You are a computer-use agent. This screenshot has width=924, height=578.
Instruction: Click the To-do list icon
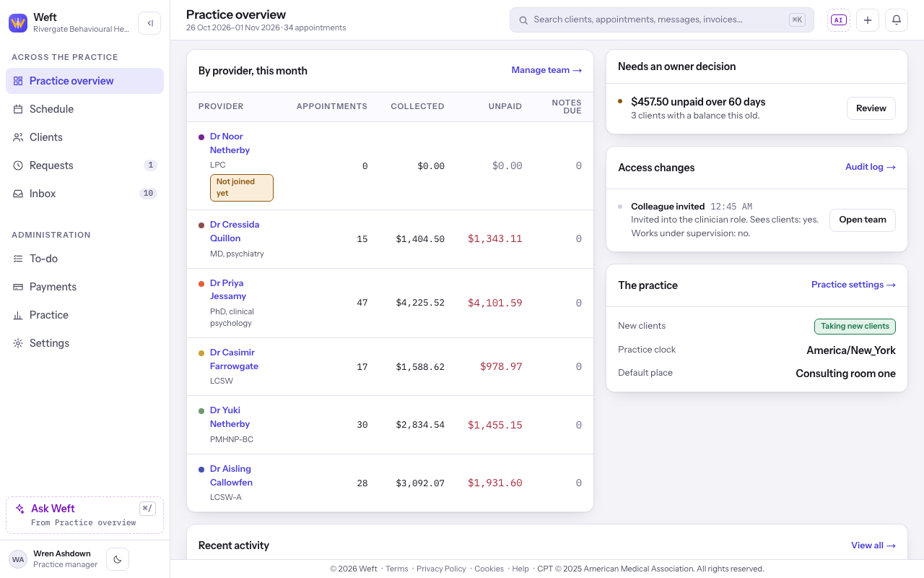18,259
